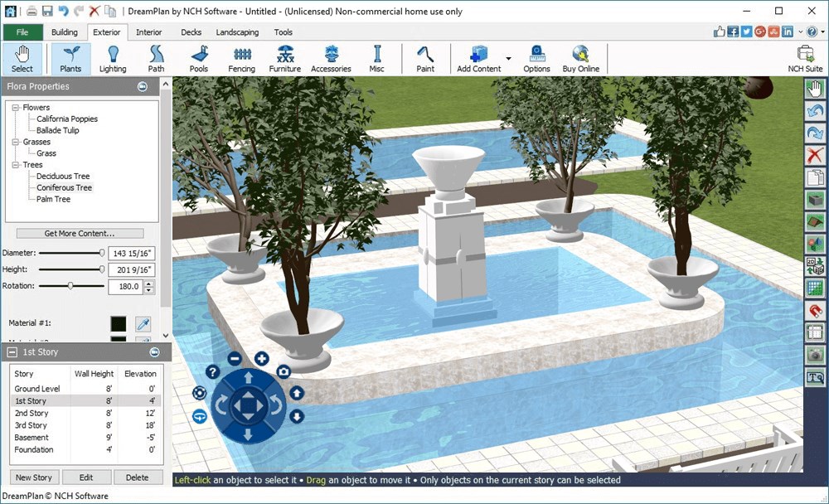
Task: Open the File menu
Action: coord(22,32)
